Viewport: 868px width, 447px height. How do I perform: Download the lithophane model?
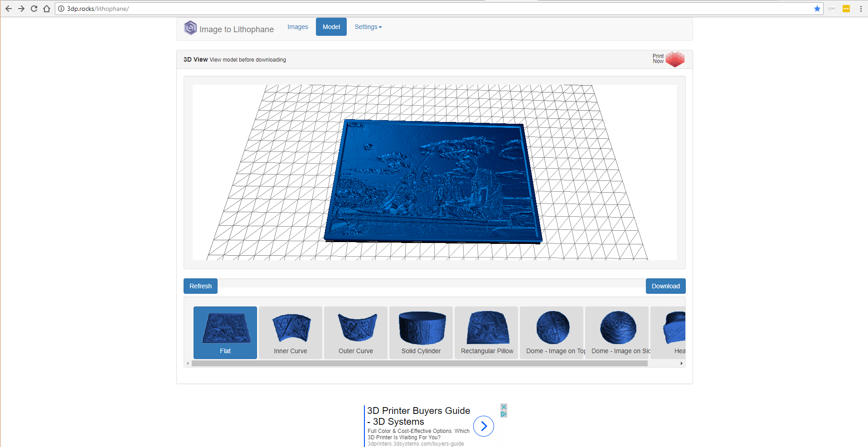pyautogui.click(x=666, y=286)
